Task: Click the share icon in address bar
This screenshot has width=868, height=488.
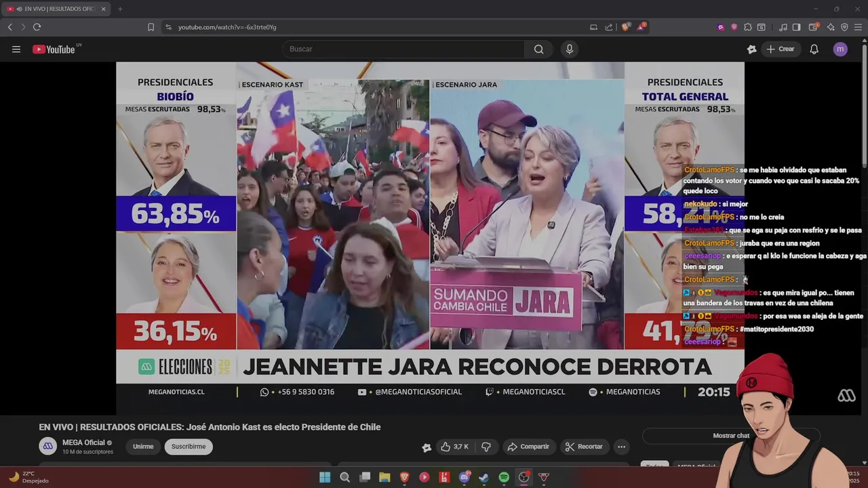Action: (x=608, y=27)
